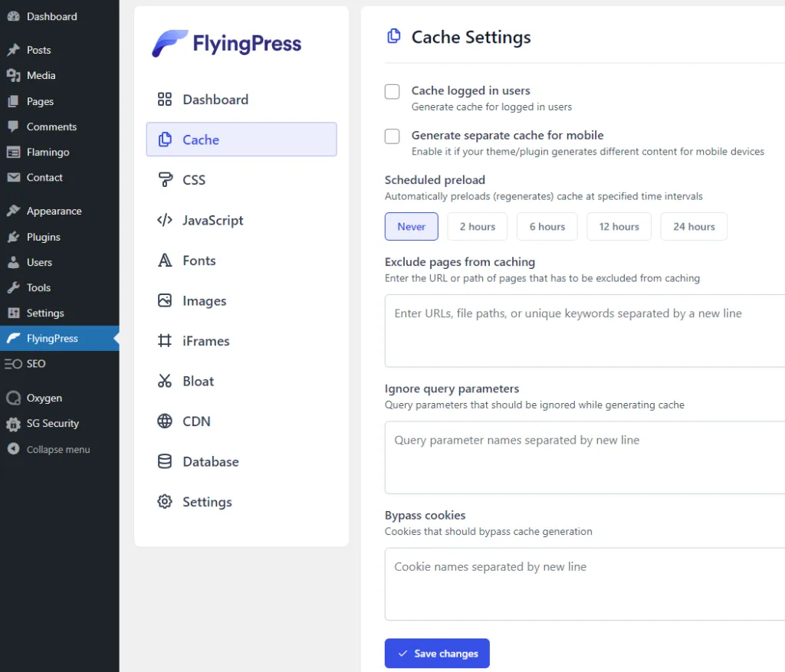This screenshot has width=785, height=672.
Task: Open Fonts via its letter icon
Action: click(165, 261)
